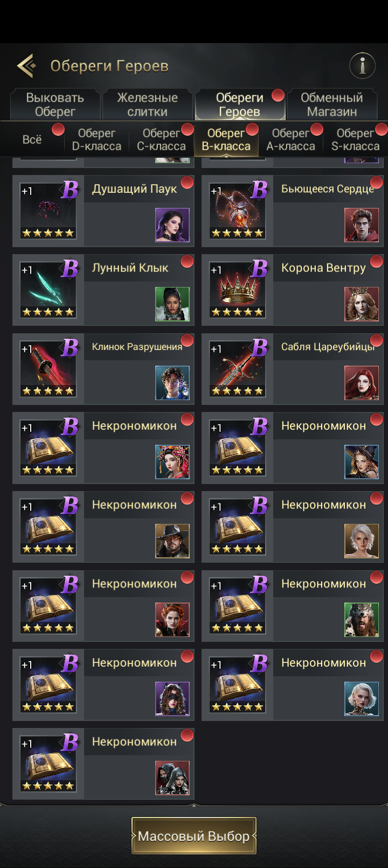The height and width of the screenshot is (868, 388).
Task: Select the Душащий Паук spider amulet icon
Action: coord(48,211)
